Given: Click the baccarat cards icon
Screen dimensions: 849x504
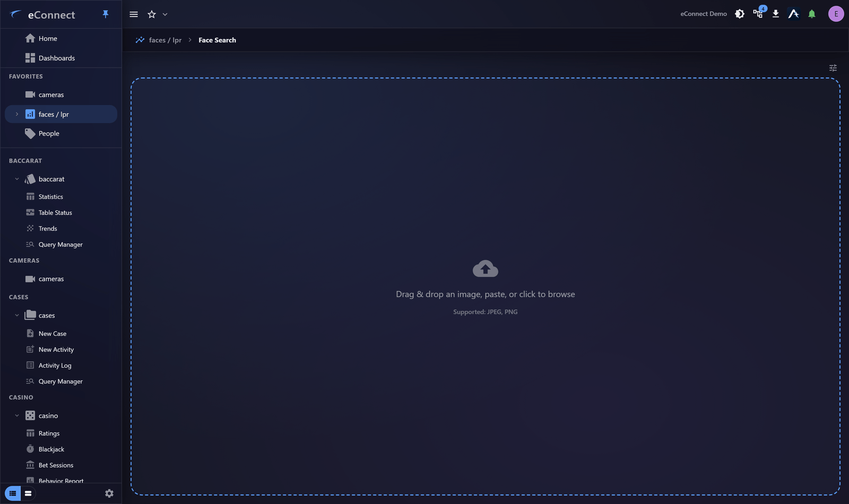Looking at the screenshot, I should pyautogui.click(x=30, y=179).
